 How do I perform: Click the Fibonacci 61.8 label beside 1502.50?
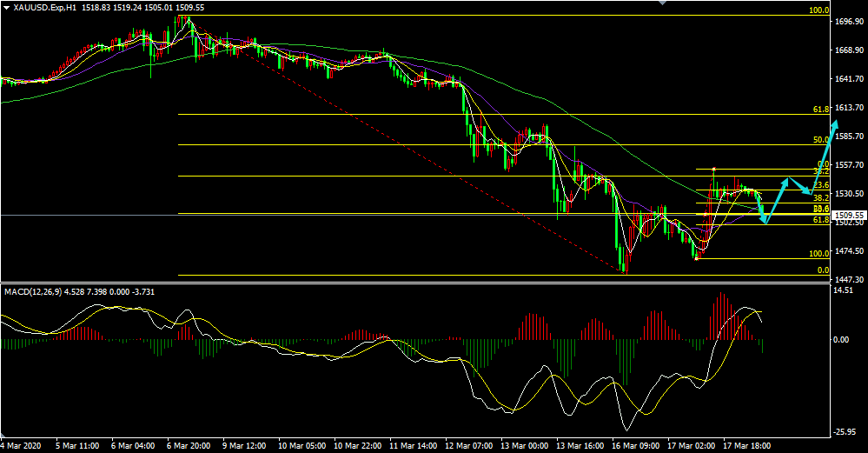821,220
